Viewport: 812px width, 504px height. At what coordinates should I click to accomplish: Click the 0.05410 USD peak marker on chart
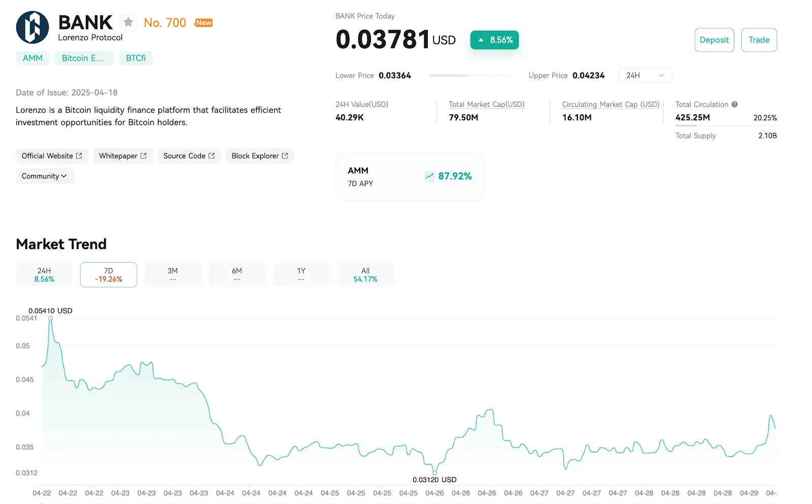pos(50,318)
